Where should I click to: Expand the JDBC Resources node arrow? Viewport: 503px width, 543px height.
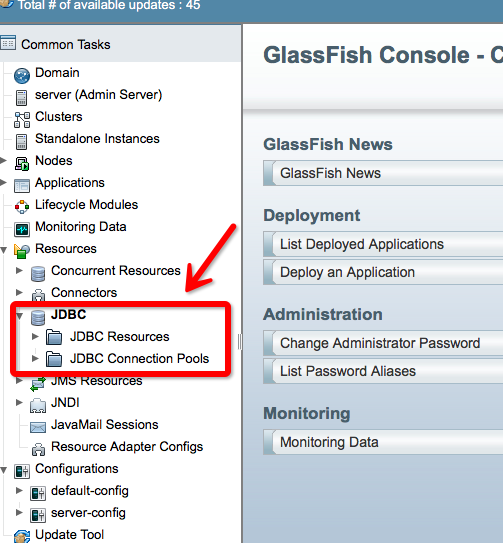(x=35, y=336)
